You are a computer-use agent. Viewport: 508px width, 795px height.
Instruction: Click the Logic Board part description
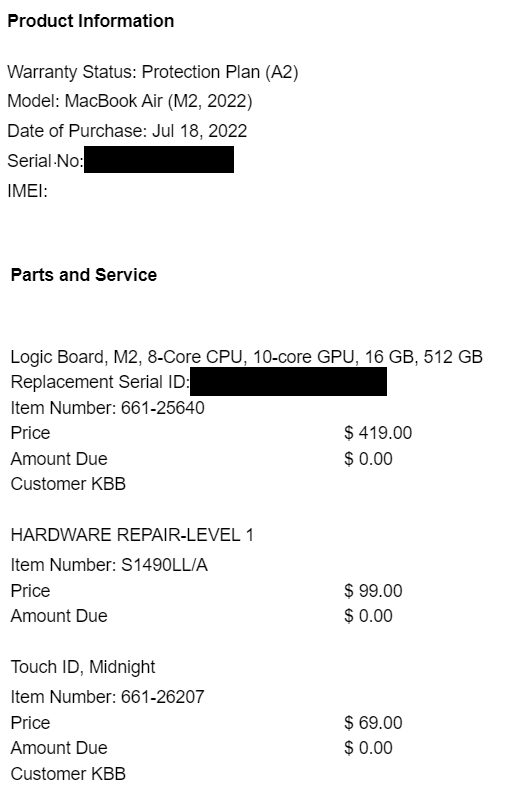[246, 357]
